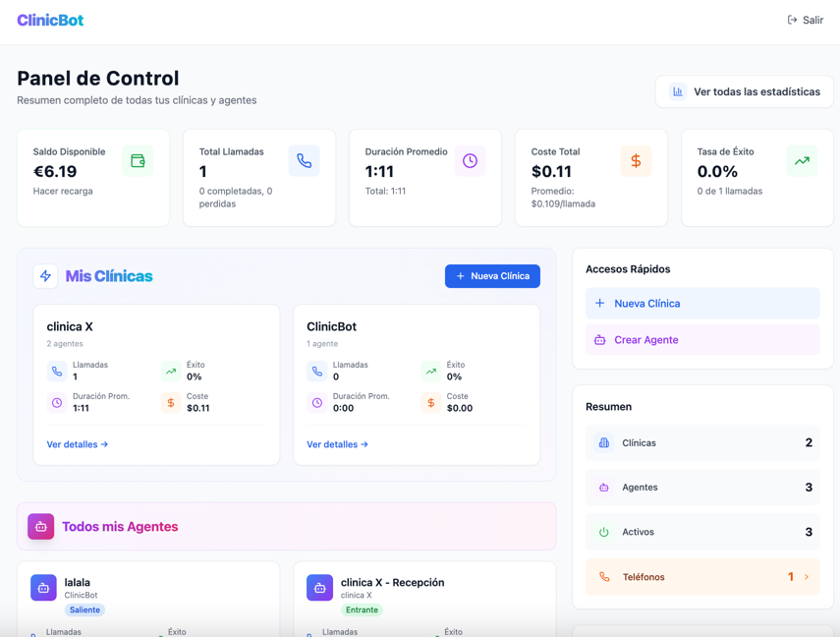Viewport: 840px width, 637px height.
Task: Click the robot icon beside Todos mis Agentes
Action: click(41, 527)
